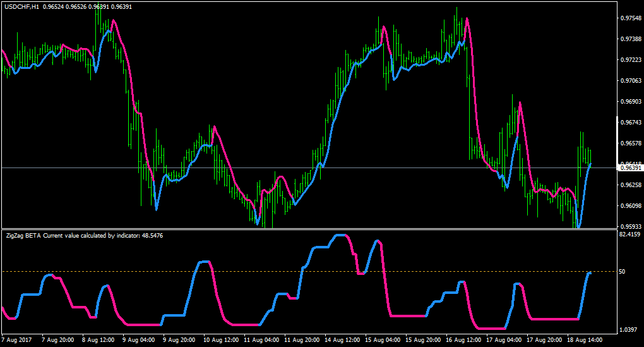The width and height of the screenshot is (644, 347).
Task: Click the 17 Aug 20:00 time label
Action: pos(544,340)
